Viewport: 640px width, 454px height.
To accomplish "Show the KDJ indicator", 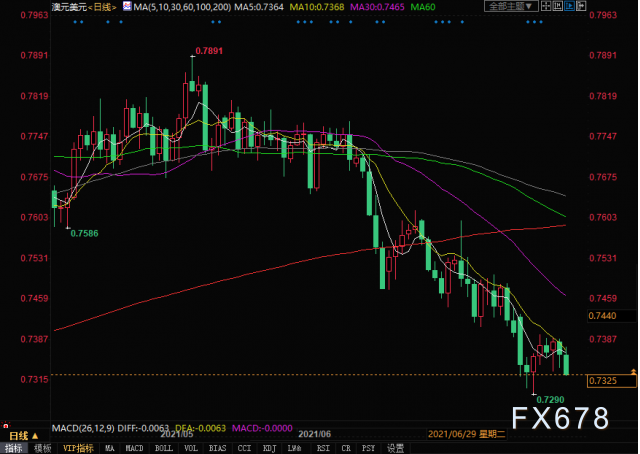I will coord(268,448).
